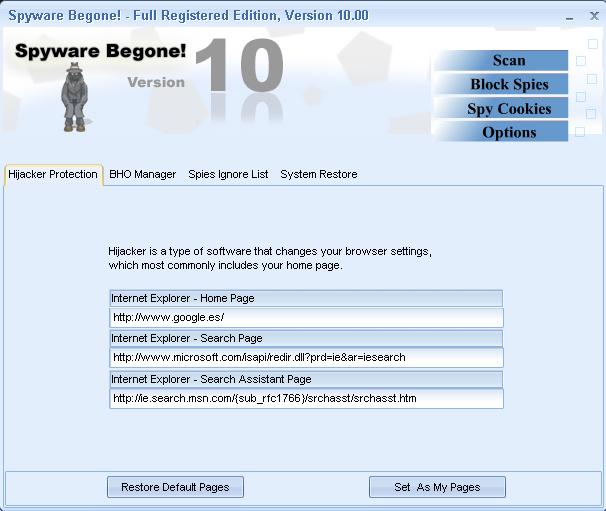Screen dimensions: 606x511
Task: Click the Hijacker description paragraph text
Action: click(x=270, y=258)
